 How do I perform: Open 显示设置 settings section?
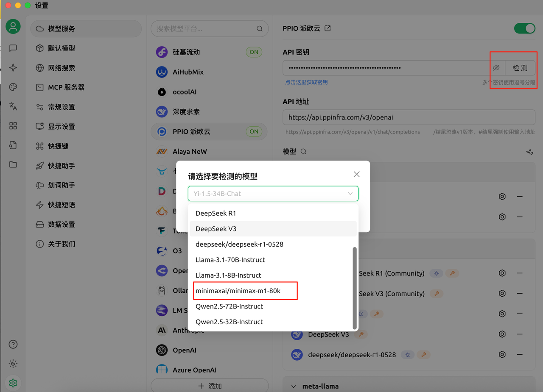(86, 126)
